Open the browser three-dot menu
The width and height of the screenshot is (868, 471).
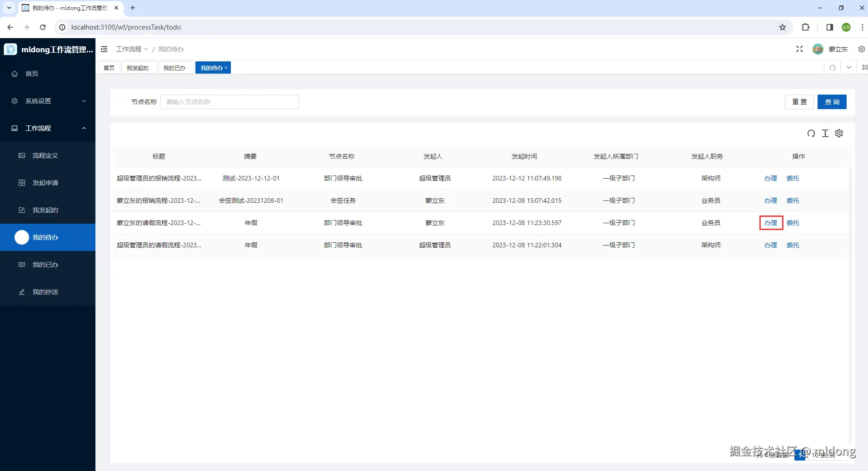[862, 27]
